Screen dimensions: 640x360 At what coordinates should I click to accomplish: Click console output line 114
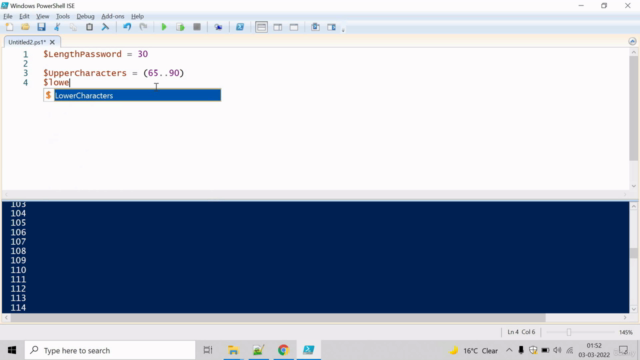pyautogui.click(x=18, y=307)
